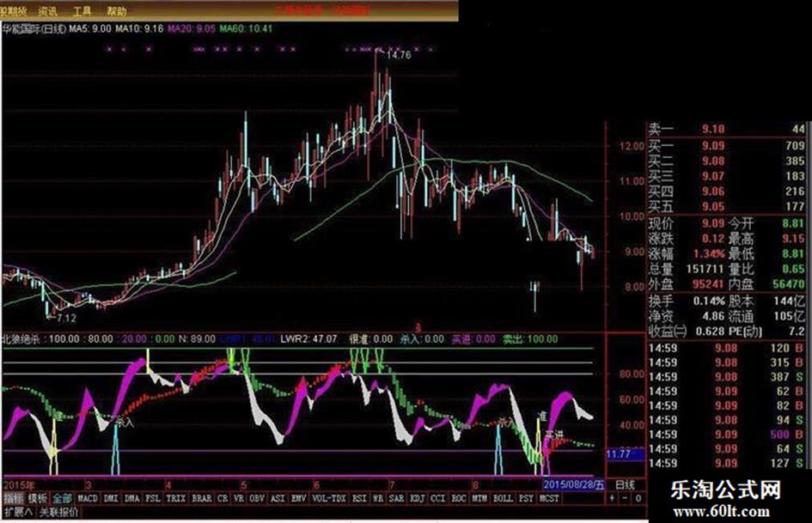The image size is (812, 523).
Task: Select the 模板 tab
Action: pyautogui.click(x=37, y=498)
